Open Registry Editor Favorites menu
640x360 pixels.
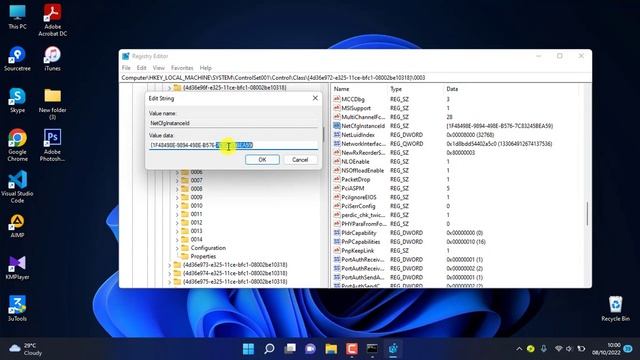coord(182,68)
